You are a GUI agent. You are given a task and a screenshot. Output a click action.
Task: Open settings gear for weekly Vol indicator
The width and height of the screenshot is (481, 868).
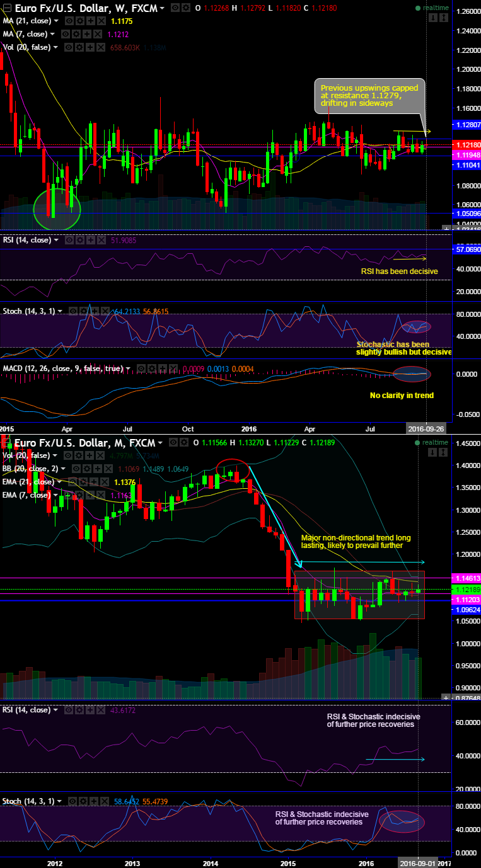80,47
